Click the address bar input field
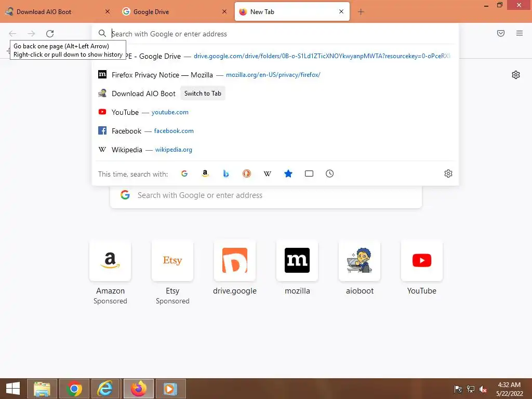Image resolution: width=532 pixels, height=399 pixels. 275,34
